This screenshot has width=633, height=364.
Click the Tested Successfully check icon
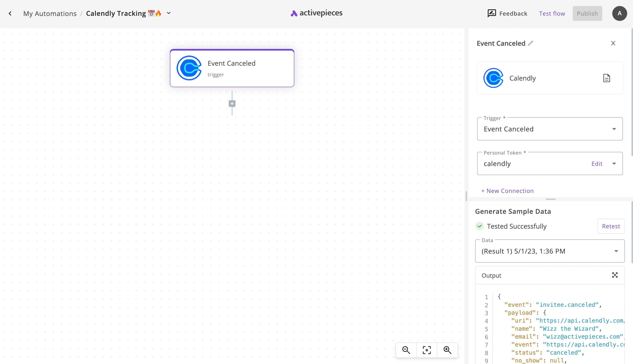pyautogui.click(x=479, y=226)
